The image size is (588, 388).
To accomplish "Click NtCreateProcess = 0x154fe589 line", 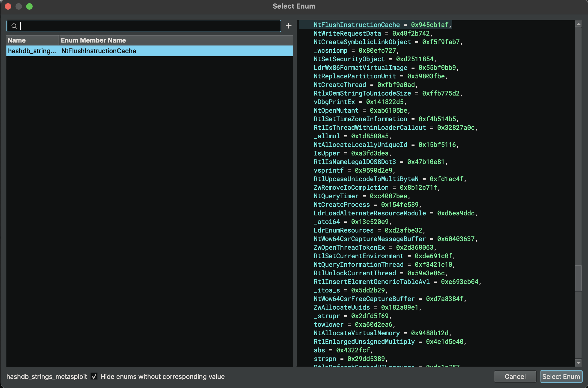I will (367, 204).
